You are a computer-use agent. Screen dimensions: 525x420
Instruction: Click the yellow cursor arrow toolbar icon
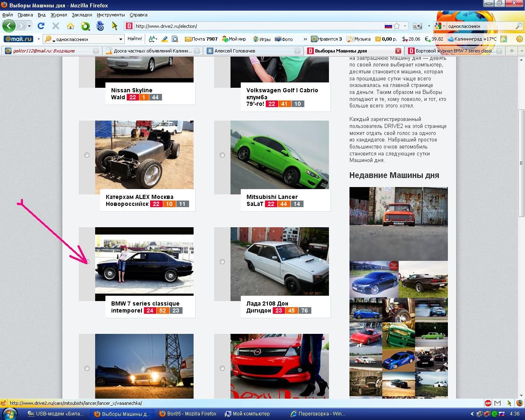click(x=114, y=26)
